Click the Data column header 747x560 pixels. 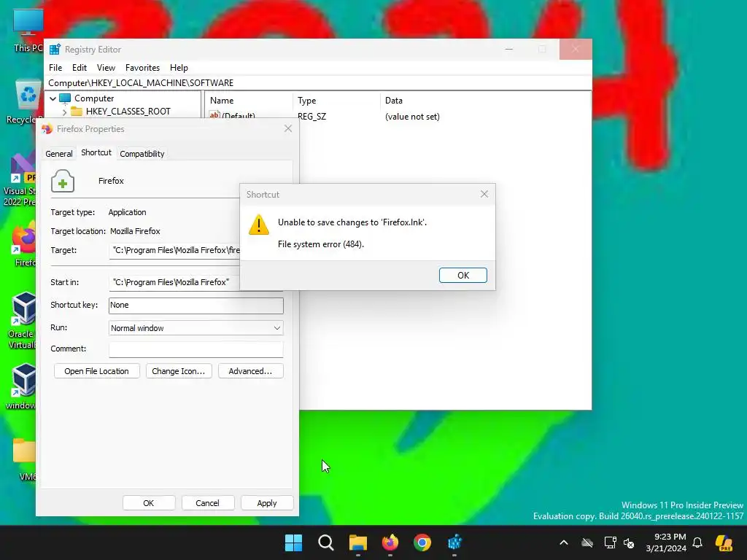coord(393,101)
